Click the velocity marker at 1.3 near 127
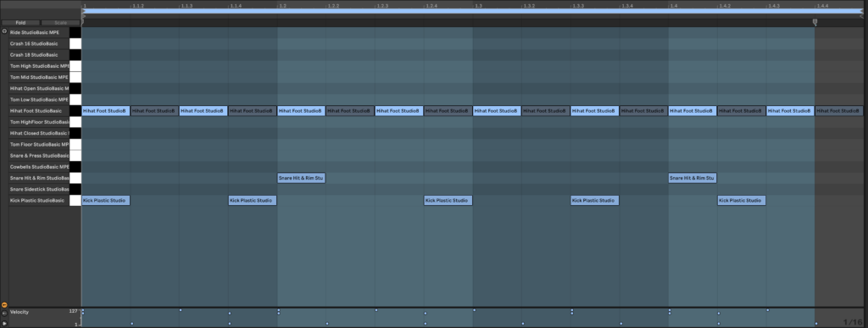Image resolution: width=868 pixels, height=328 pixels. [475, 310]
